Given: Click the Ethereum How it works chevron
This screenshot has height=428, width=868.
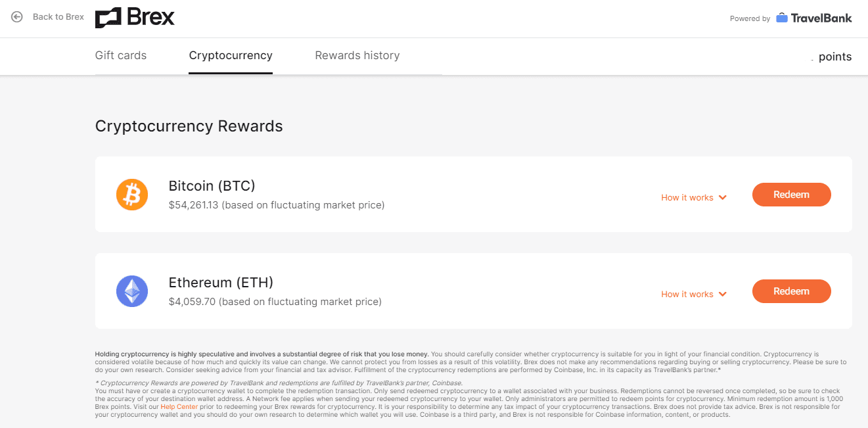Looking at the screenshot, I should [723, 295].
